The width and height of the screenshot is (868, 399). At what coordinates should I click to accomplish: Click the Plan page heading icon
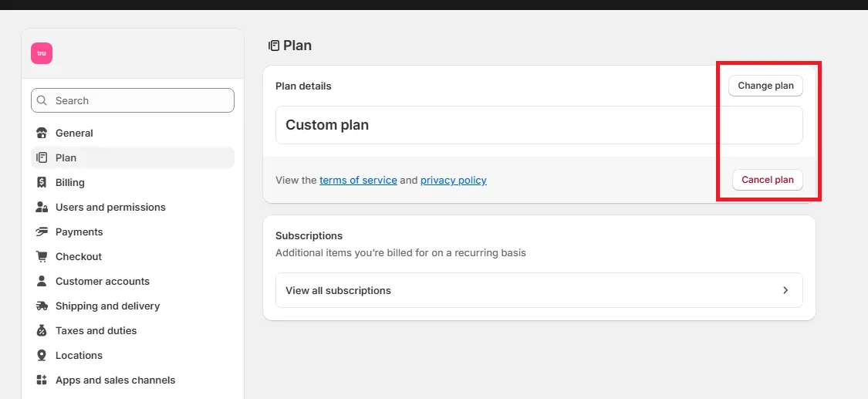click(274, 46)
